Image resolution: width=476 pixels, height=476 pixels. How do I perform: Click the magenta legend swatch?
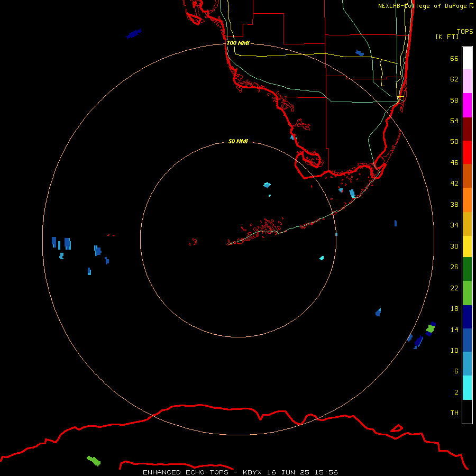[467, 105]
